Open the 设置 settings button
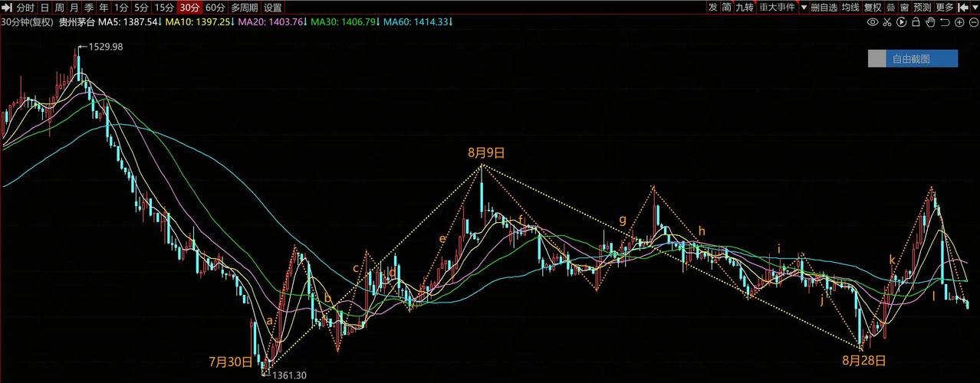The image size is (980, 383). tap(273, 7)
